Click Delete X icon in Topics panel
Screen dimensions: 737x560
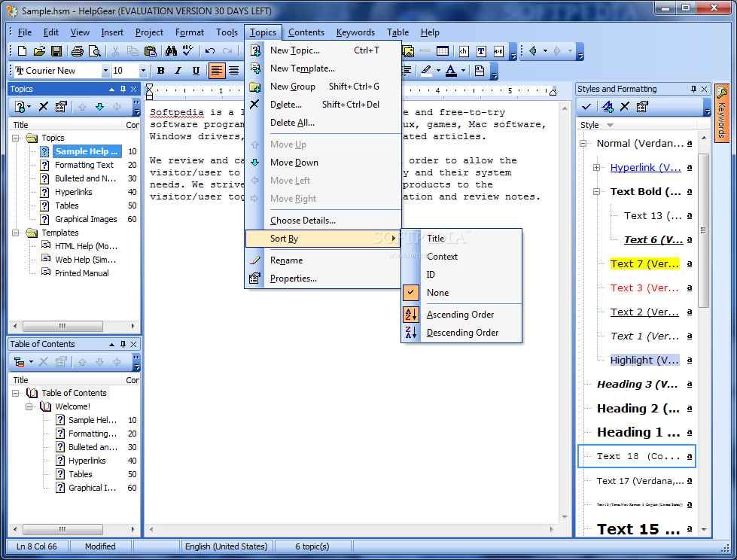tap(43, 107)
